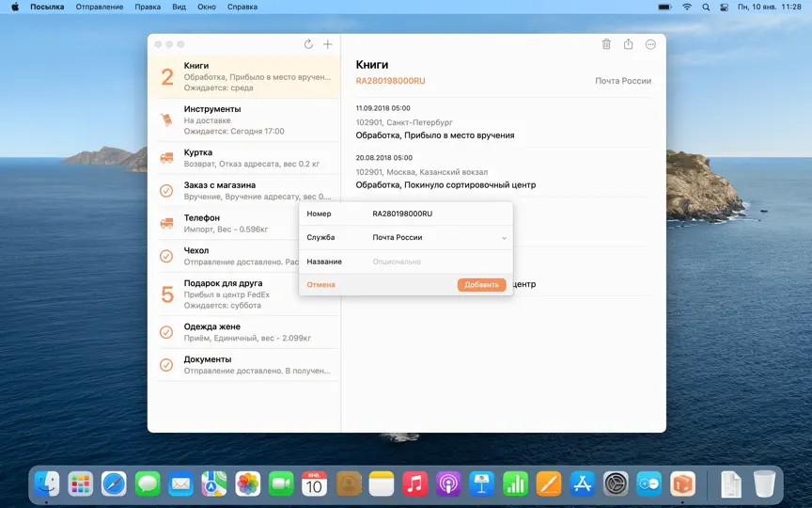812x508 pixels.
Task: Open System Preferences from the Dock
Action: [616, 484]
